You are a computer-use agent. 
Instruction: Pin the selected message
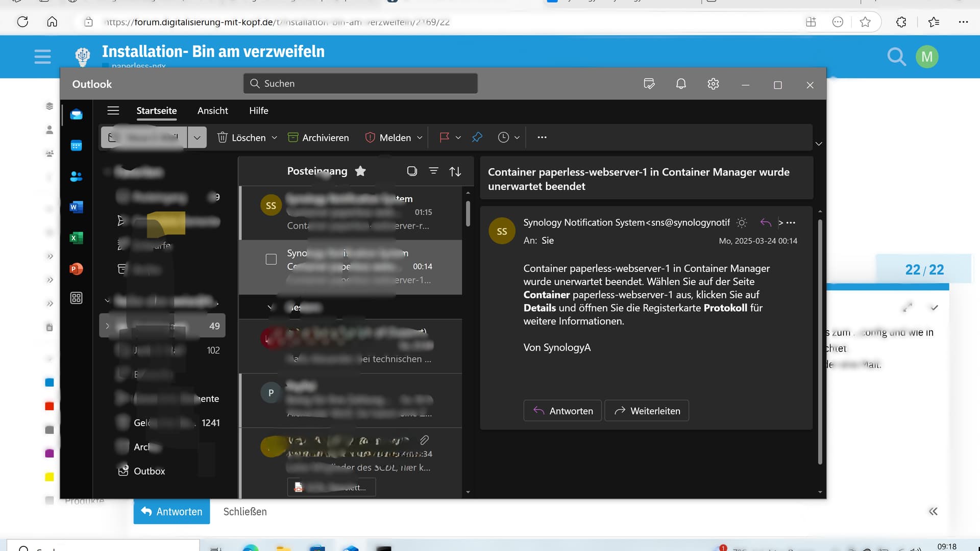pyautogui.click(x=477, y=137)
